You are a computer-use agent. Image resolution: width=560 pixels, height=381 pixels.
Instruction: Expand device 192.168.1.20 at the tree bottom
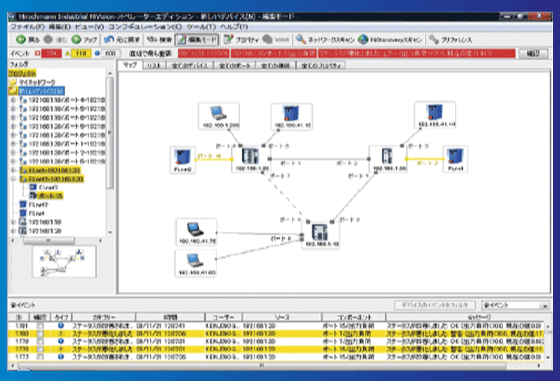[13, 231]
